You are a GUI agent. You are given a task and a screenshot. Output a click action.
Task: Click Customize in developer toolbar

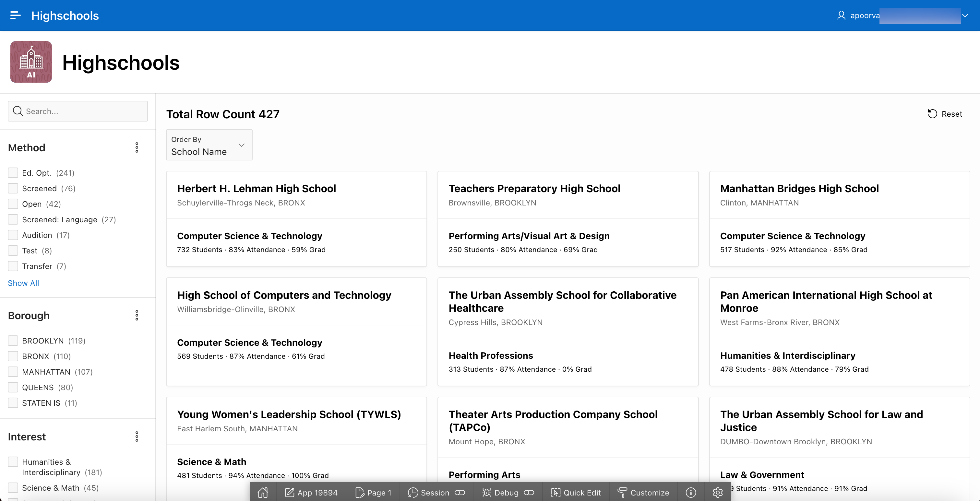[x=643, y=493]
